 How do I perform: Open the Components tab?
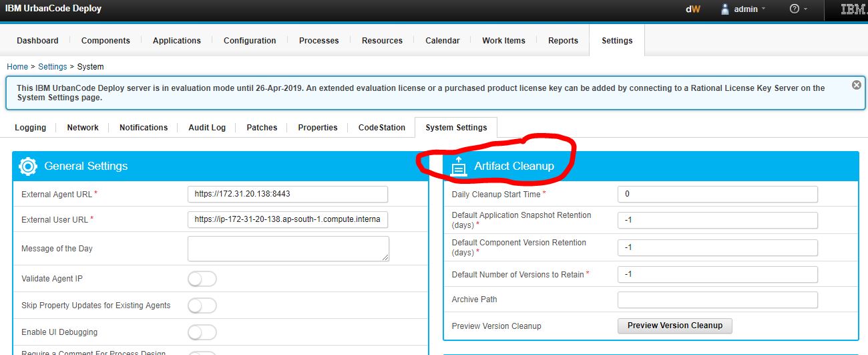105,41
